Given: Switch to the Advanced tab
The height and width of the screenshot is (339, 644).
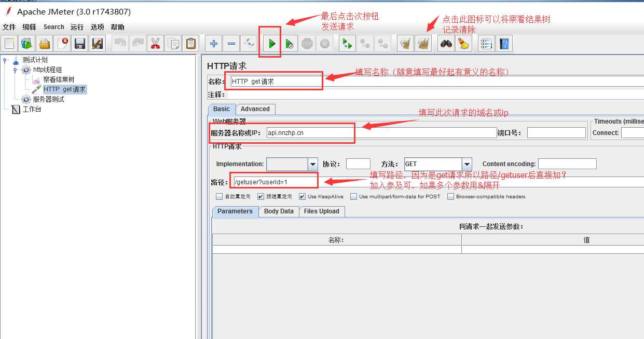Looking at the screenshot, I should click(255, 109).
